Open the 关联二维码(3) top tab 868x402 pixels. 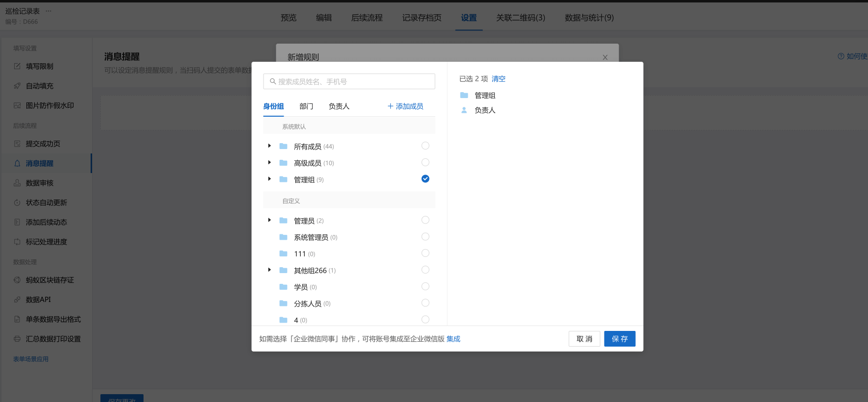[x=521, y=18]
